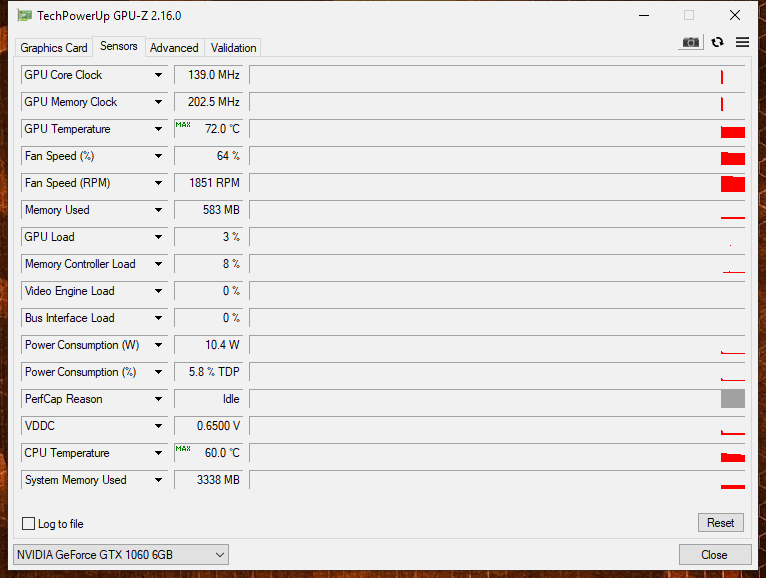Expand the Power Consumption (W) dropdown
766x578 pixels.
(158, 345)
